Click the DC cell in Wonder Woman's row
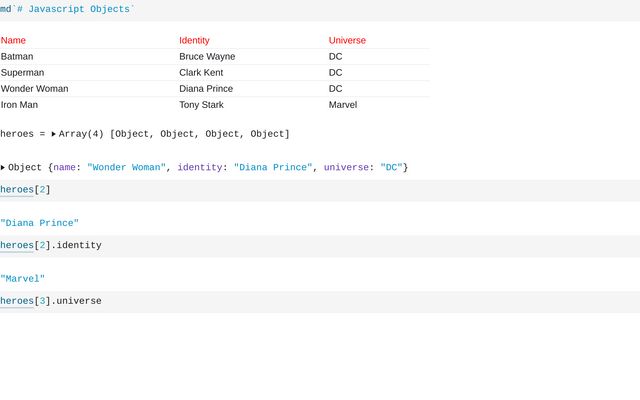 pyautogui.click(x=336, y=89)
